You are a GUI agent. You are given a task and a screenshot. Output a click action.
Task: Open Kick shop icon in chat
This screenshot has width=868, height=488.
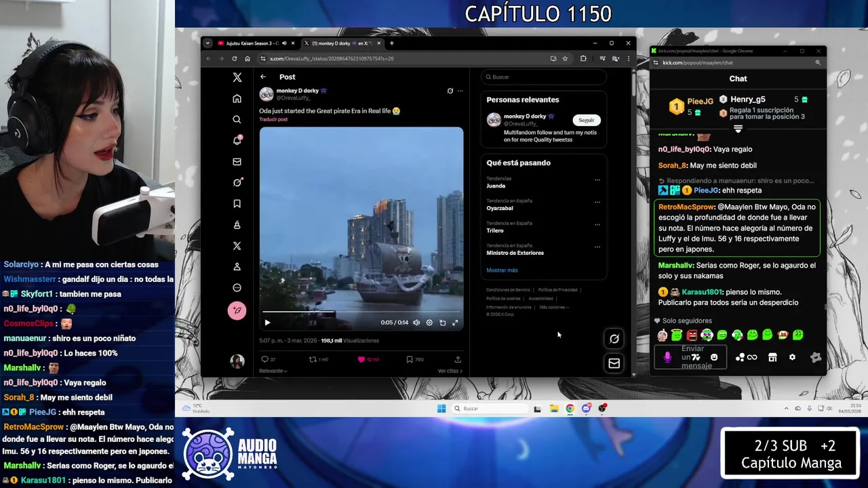pyautogui.click(x=772, y=357)
